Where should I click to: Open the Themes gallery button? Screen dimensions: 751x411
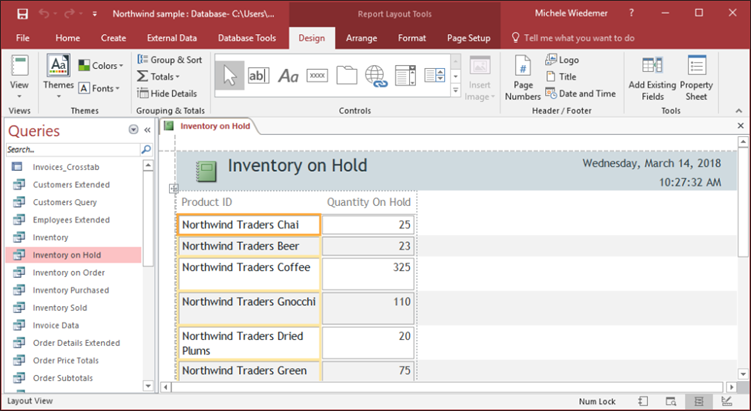[x=58, y=77]
